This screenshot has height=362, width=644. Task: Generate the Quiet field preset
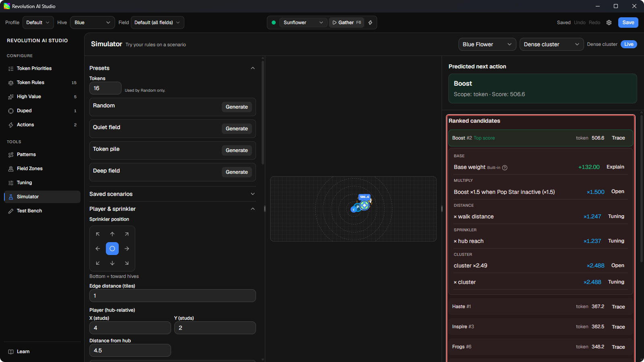point(237,129)
